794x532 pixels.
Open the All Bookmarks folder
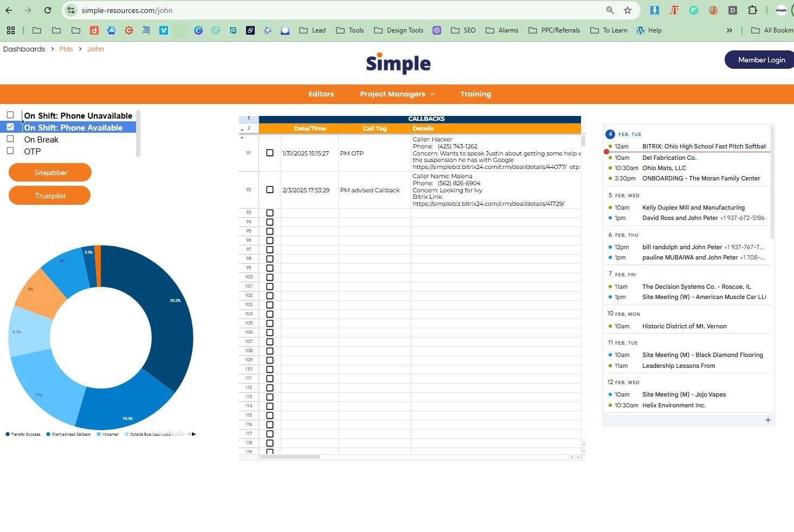click(x=772, y=30)
